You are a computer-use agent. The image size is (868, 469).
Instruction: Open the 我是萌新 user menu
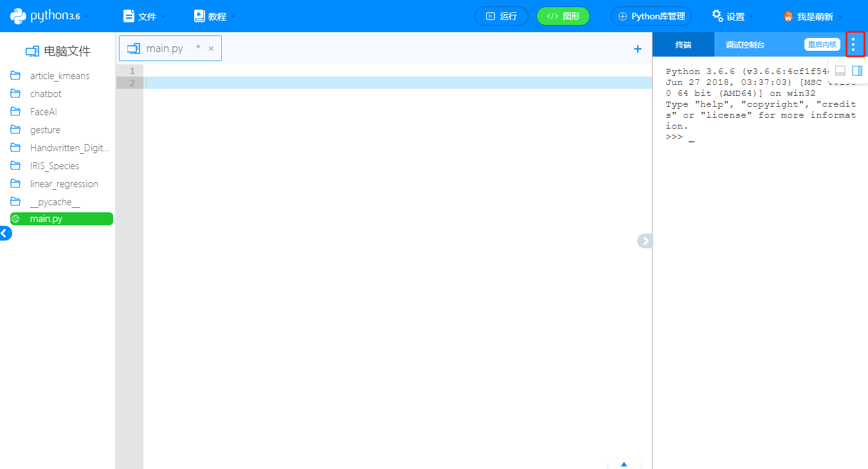click(x=813, y=16)
